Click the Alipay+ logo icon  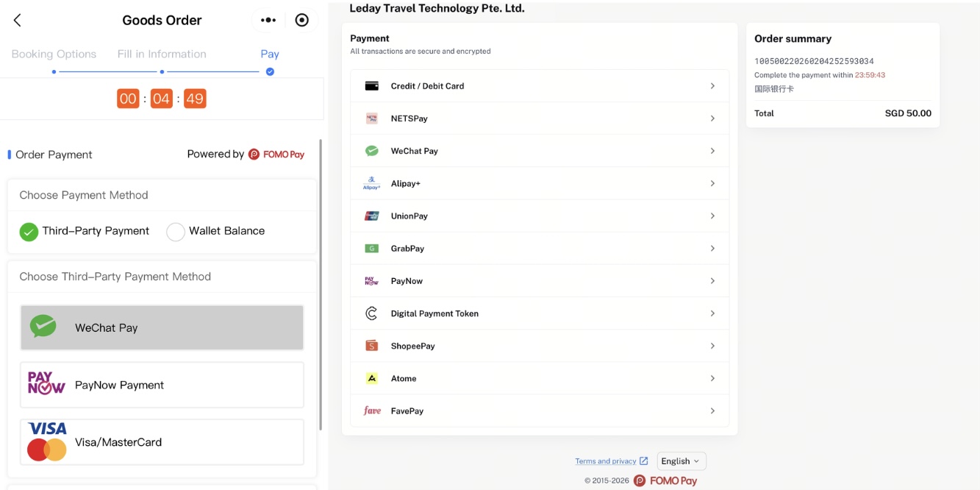(372, 183)
